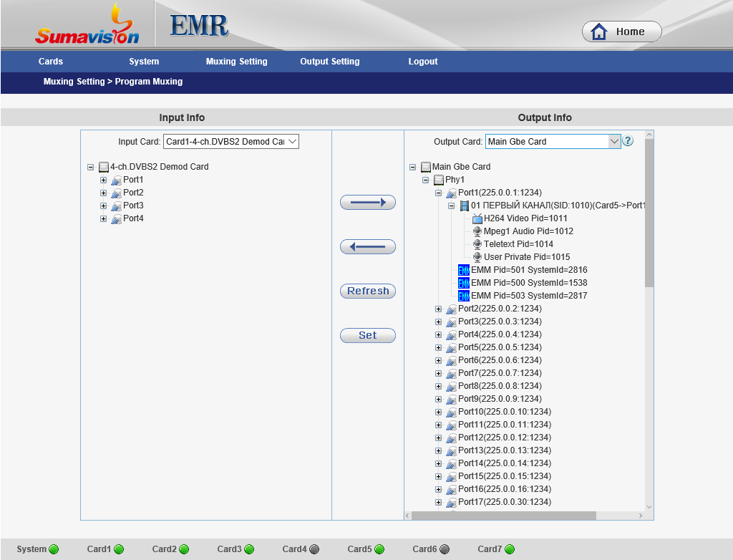Click the EMM Pid=501 icon
Image resolution: width=733 pixels, height=560 pixels.
464,270
